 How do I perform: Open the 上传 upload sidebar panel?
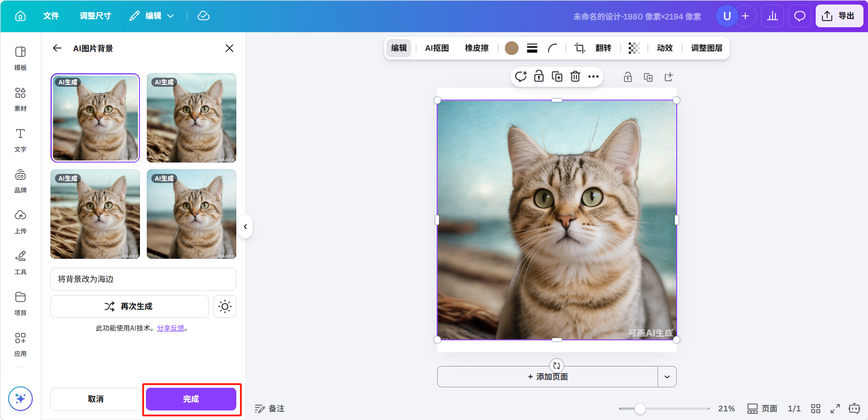coord(20,221)
